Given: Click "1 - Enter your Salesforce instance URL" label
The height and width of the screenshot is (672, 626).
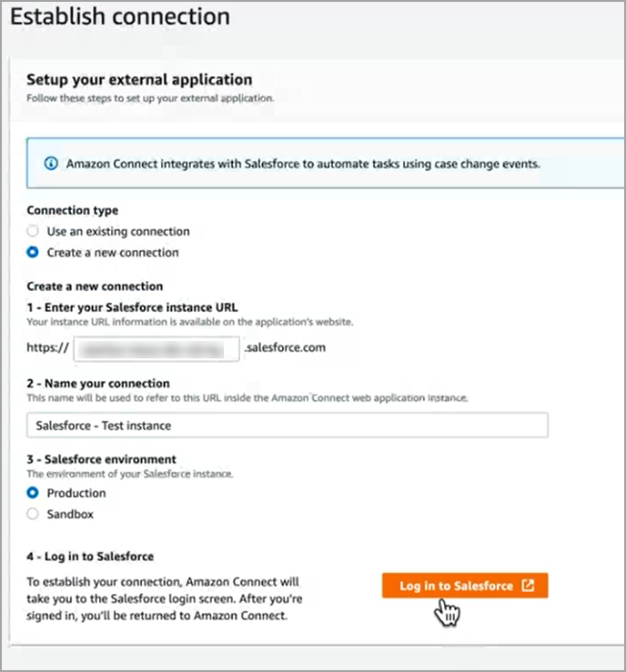Looking at the screenshot, I should click(133, 306).
